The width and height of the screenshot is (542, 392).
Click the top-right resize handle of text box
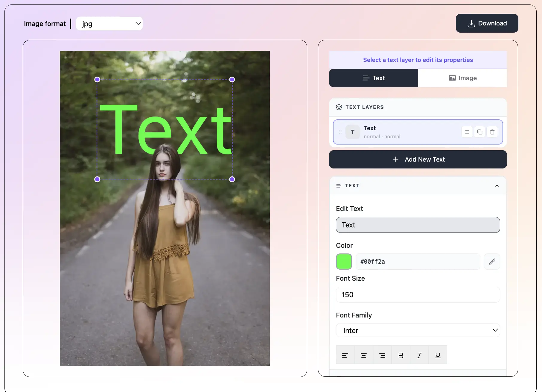click(232, 80)
